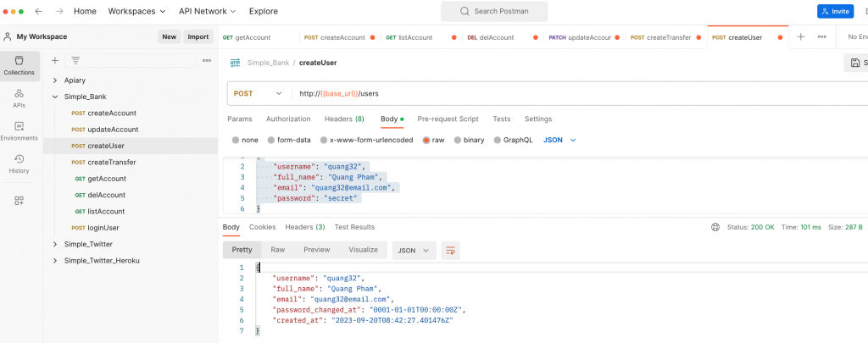Click the plus icon to create new collection
The height and width of the screenshot is (343, 868).
55,60
